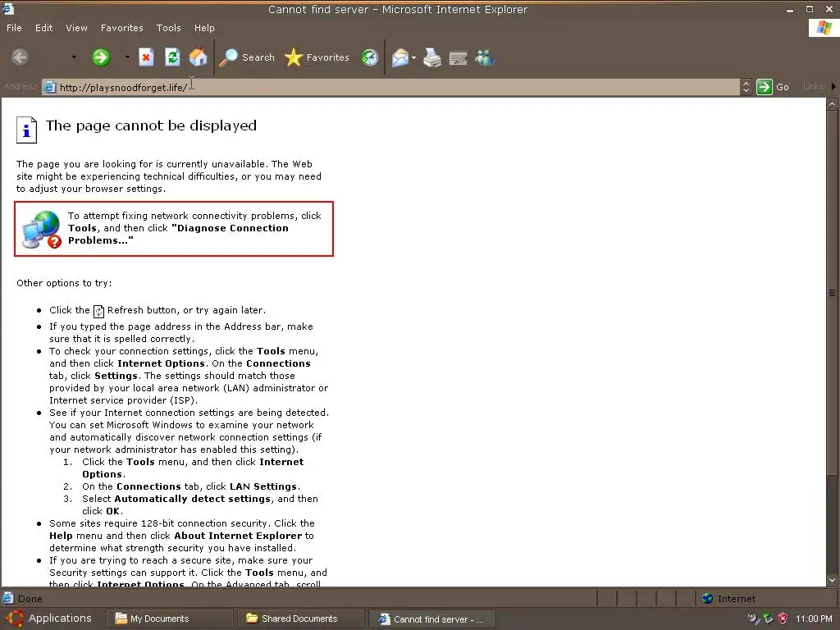Open the Favorites star button

coord(317,57)
